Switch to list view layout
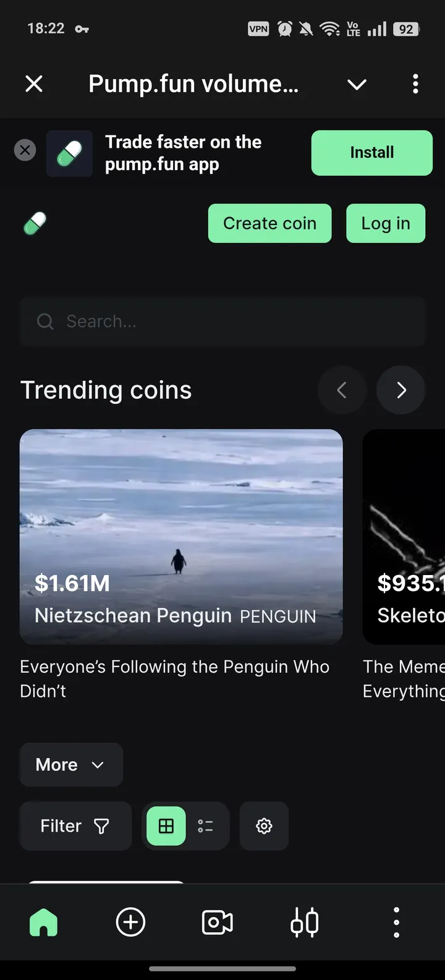445x980 pixels. tap(205, 826)
